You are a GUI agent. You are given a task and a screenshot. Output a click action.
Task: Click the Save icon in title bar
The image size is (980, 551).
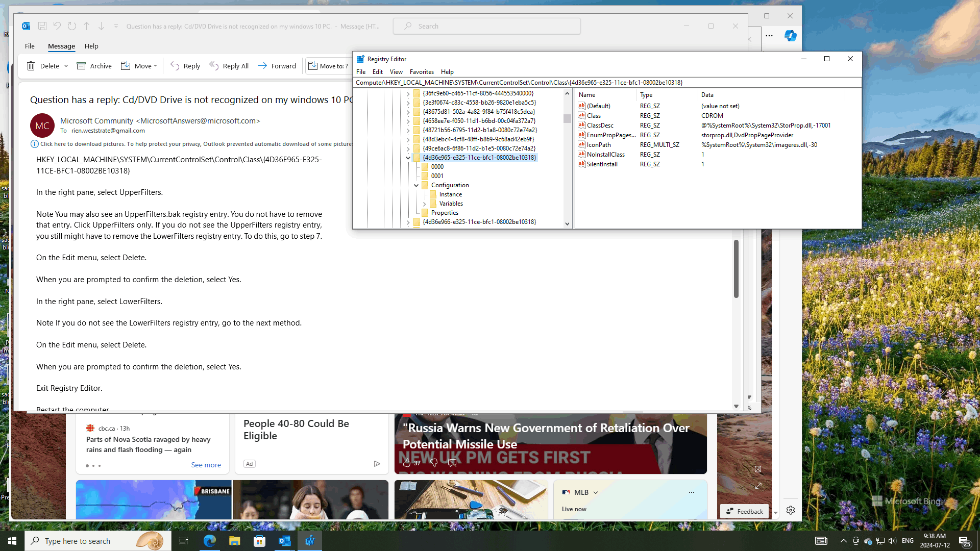42,26
